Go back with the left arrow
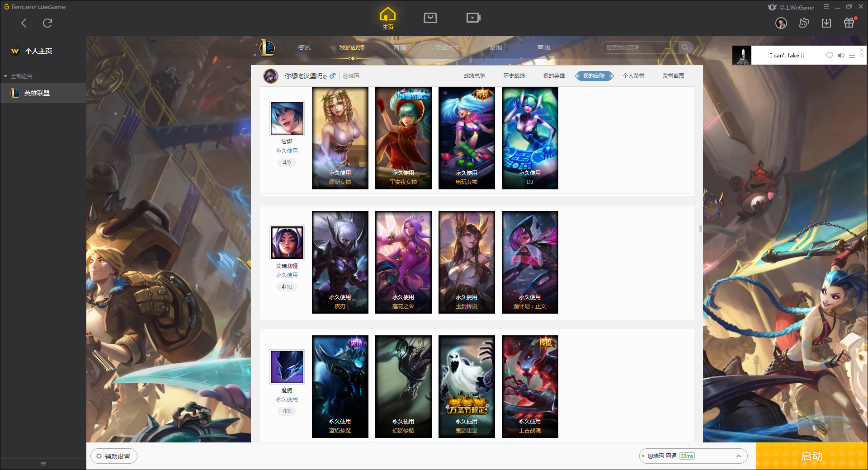This screenshot has height=470, width=868. pos(24,23)
